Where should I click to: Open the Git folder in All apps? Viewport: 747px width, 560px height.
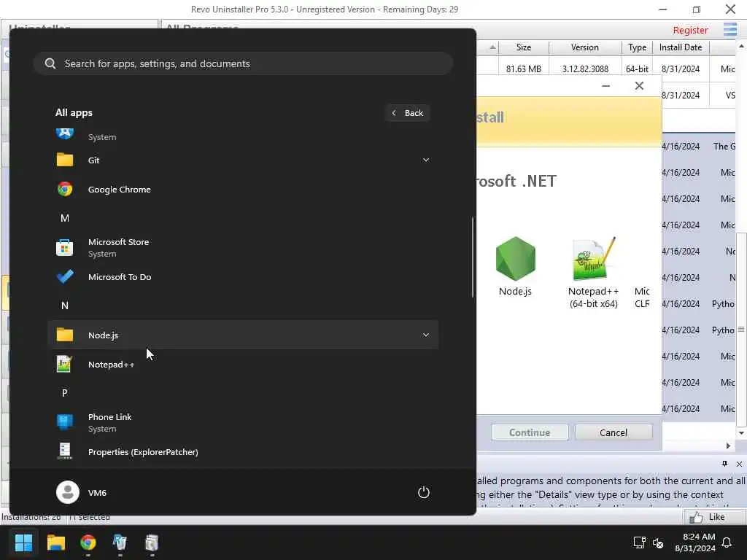[243, 160]
